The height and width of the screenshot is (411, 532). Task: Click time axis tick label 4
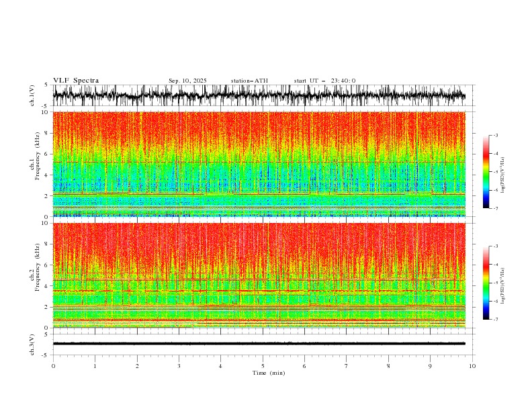[220, 366]
